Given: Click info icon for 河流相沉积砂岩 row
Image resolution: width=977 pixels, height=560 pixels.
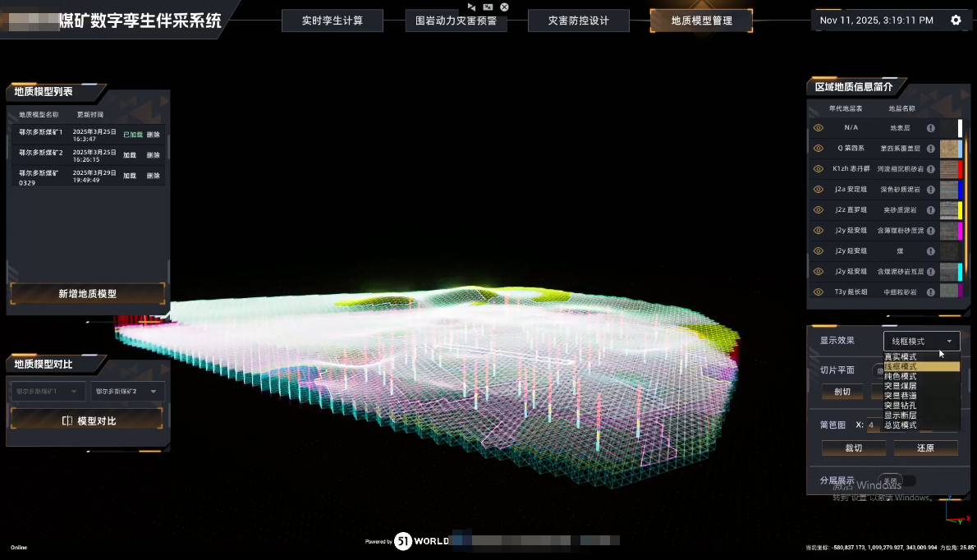Looking at the screenshot, I should coord(930,169).
